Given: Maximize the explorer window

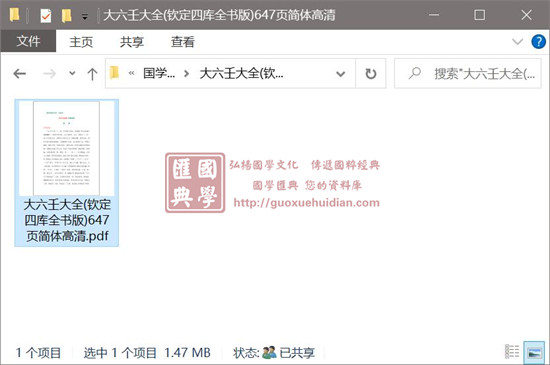Looking at the screenshot, I should [x=479, y=15].
